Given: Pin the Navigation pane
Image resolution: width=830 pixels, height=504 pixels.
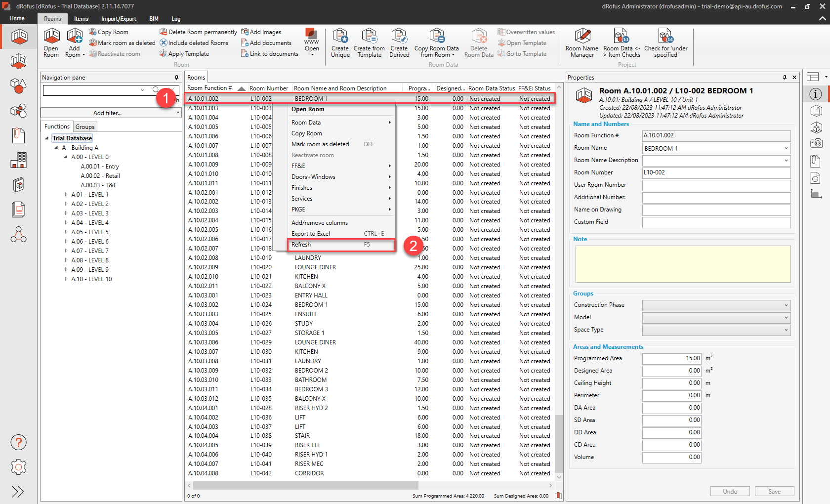Looking at the screenshot, I should 176,78.
